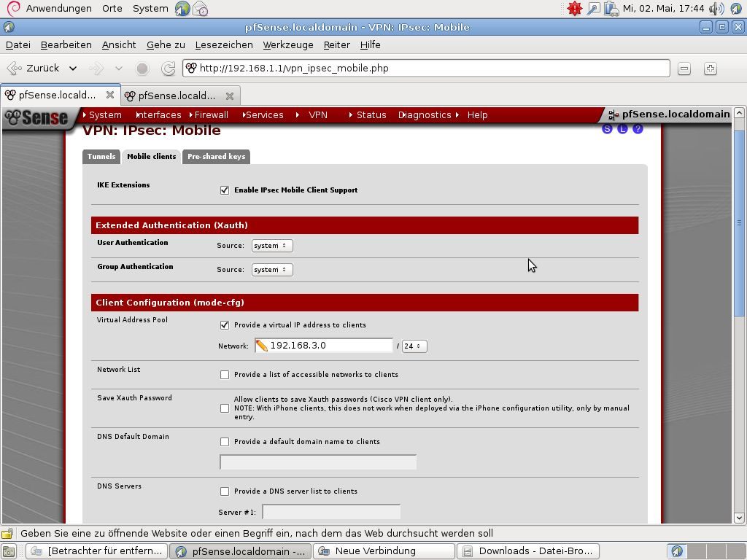The height and width of the screenshot is (560, 747).
Task: Open the Werkzeuge browser menu
Action: [288, 44]
